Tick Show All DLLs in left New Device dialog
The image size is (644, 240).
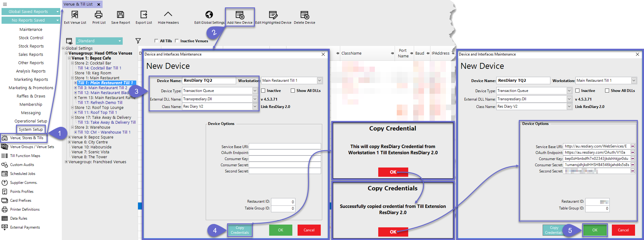click(293, 91)
